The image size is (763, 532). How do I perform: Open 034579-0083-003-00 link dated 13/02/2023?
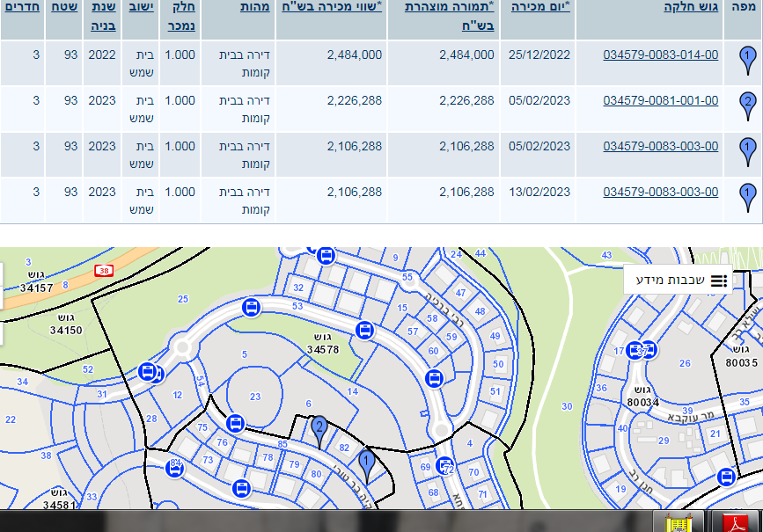pos(660,192)
